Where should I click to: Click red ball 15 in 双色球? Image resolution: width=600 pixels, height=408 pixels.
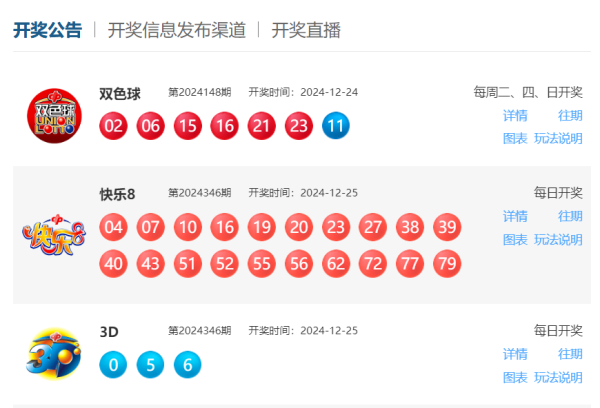[188, 126]
